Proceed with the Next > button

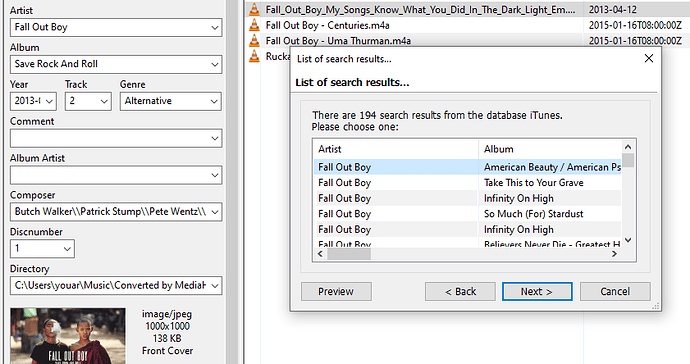click(x=537, y=291)
